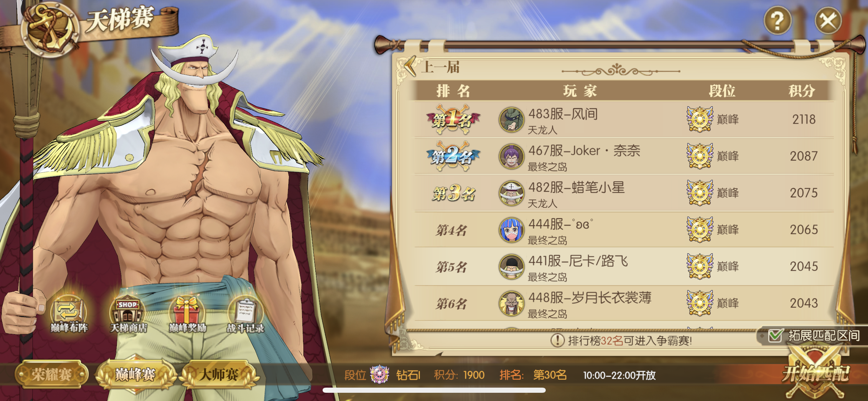Click the 钻石I rank badge icon
The image size is (868, 401).
(379, 374)
